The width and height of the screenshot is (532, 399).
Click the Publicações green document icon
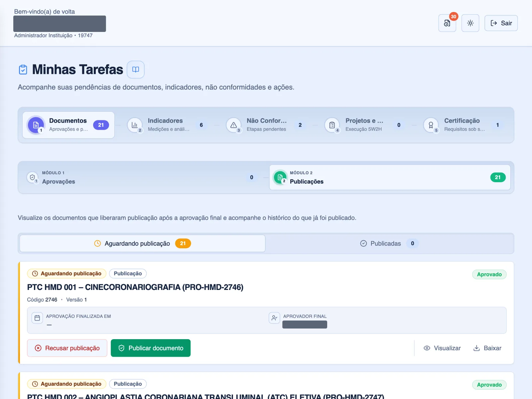pos(280,177)
